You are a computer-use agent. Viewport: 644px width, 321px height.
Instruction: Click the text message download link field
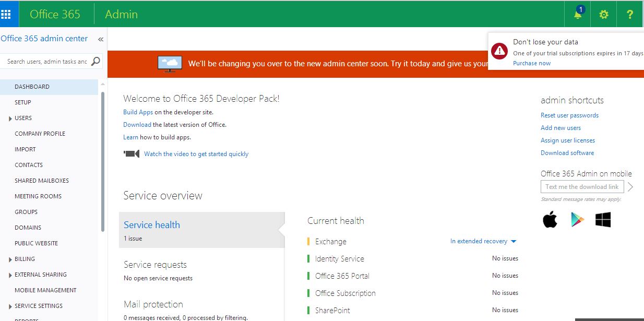coord(582,186)
